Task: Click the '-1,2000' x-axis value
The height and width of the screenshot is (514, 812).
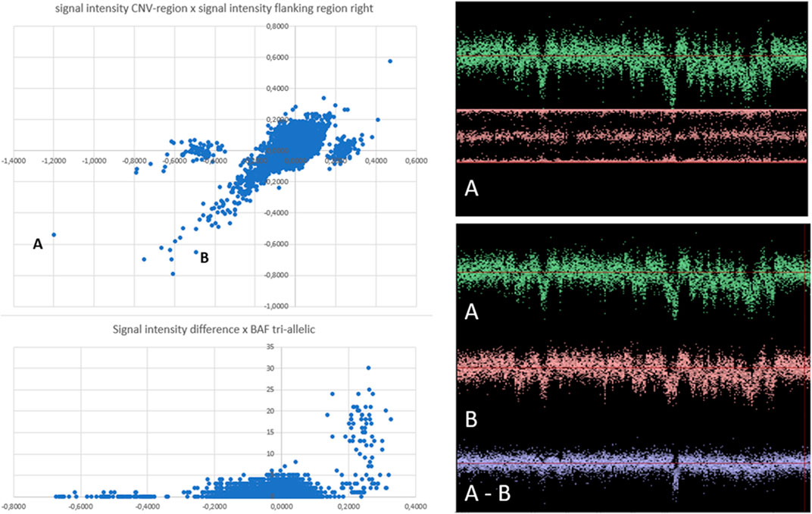Action: 54,161
